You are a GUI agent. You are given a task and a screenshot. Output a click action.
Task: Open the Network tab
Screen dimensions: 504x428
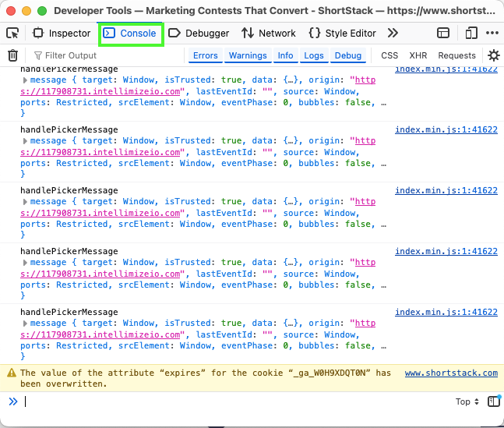tap(269, 34)
